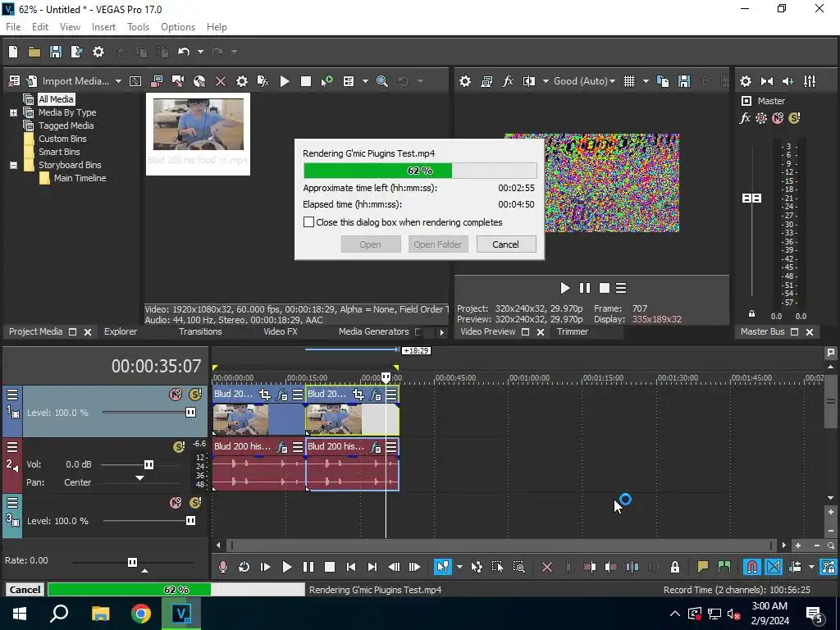Click Event Pan/Crop on second video clip
Viewport: 840px width, 630px height.
coord(358,395)
